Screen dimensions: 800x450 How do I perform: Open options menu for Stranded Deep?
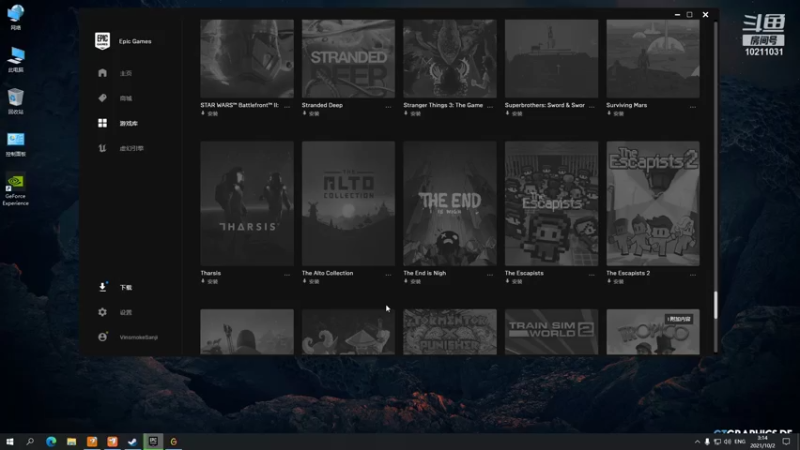(x=388, y=107)
